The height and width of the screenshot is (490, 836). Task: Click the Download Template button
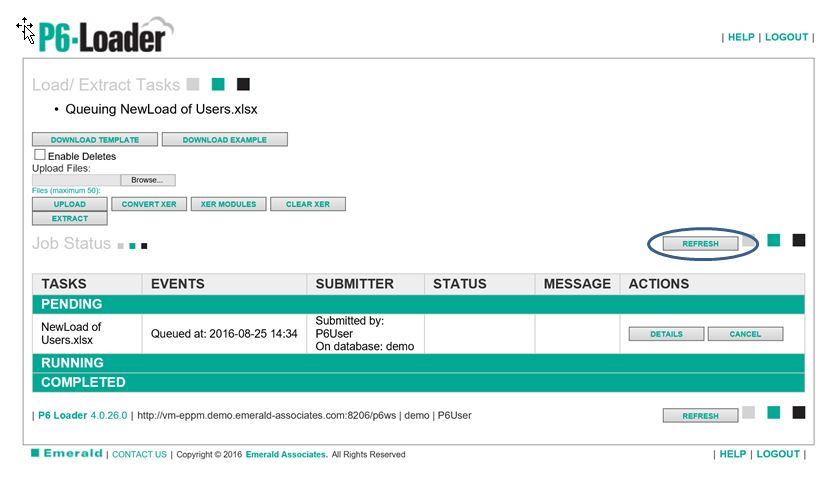pyautogui.click(x=95, y=140)
